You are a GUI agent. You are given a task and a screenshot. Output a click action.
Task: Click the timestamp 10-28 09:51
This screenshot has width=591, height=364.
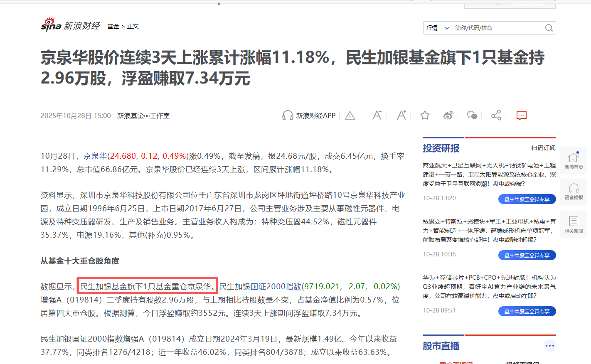[439, 310]
